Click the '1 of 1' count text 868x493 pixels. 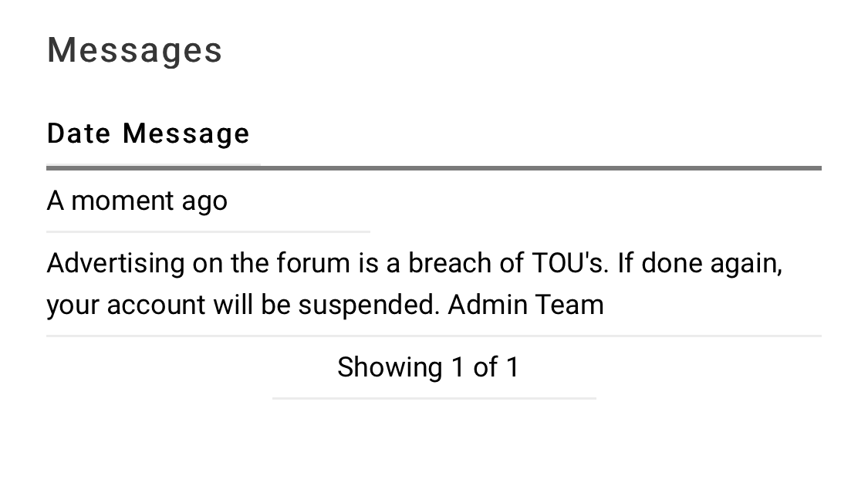(485, 367)
